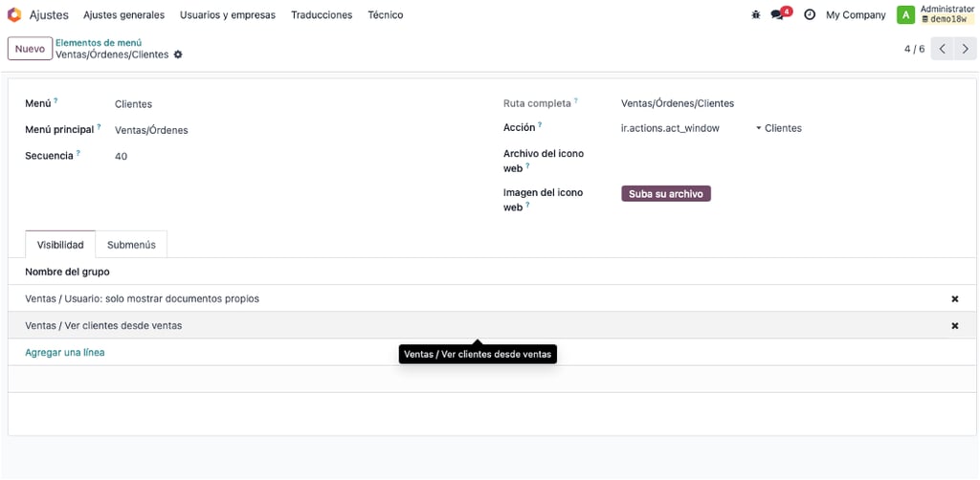The width and height of the screenshot is (980, 480).
Task: Go to the next record arrow
Action: click(966, 49)
